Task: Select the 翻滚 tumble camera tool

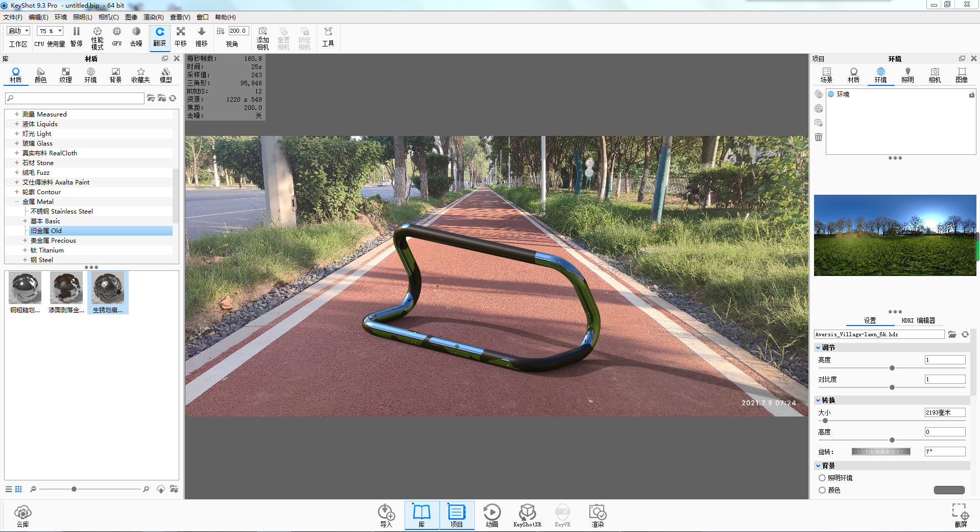Action: coord(160,37)
